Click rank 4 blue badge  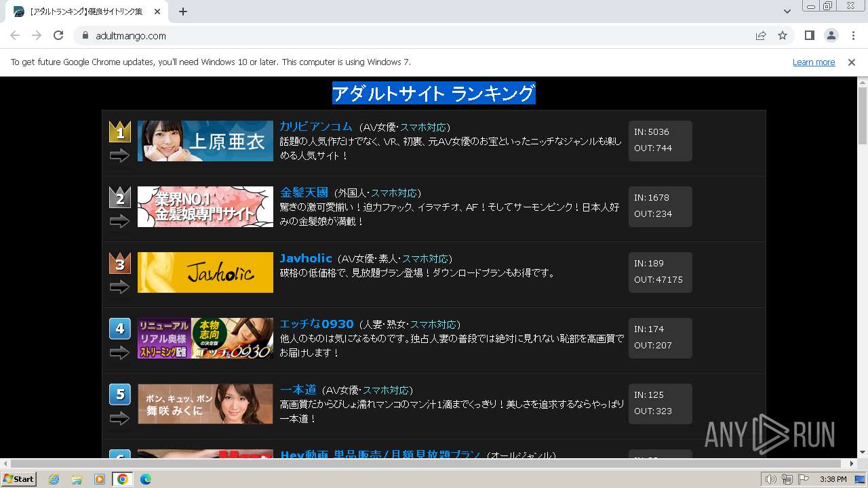(120, 329)
